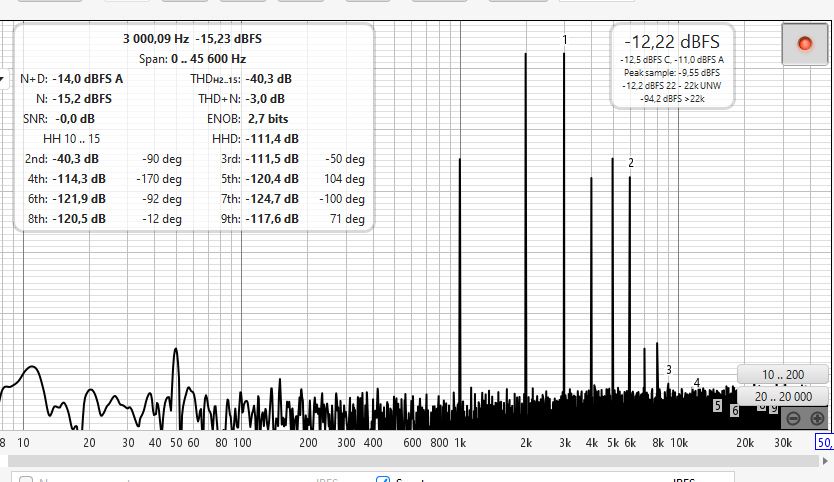Click the -12,22 dBFS level readout
The height and width of the screenshot is (482, 834).
point(672,42)
